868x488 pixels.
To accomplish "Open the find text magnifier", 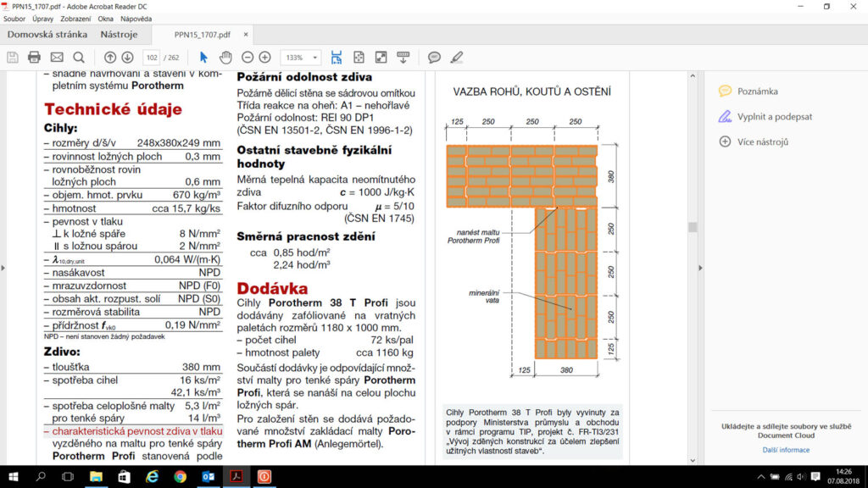I will [x=79, y=57].
